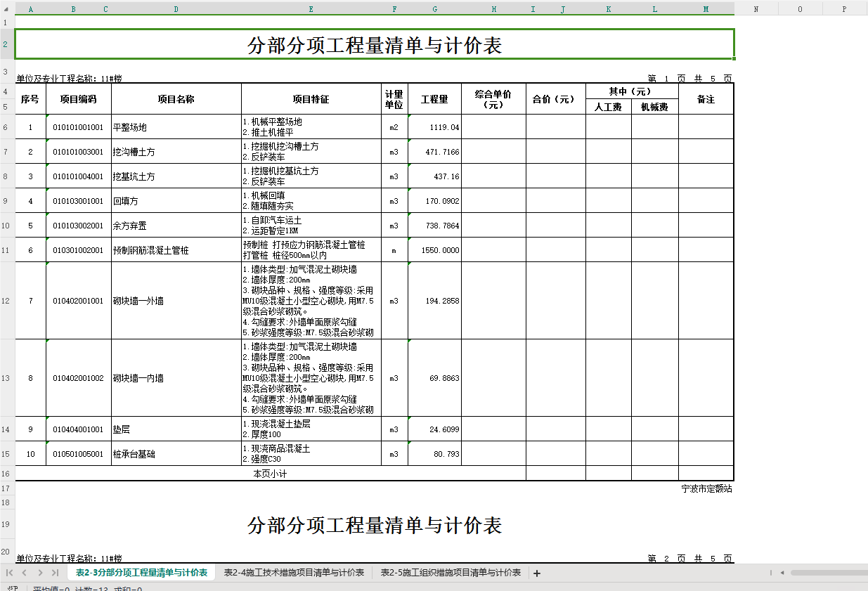Select the 桩承台基础 item name cell
The height and width of the screenshot is (591, 868).
pyautogui.click(x=176, y=454)
